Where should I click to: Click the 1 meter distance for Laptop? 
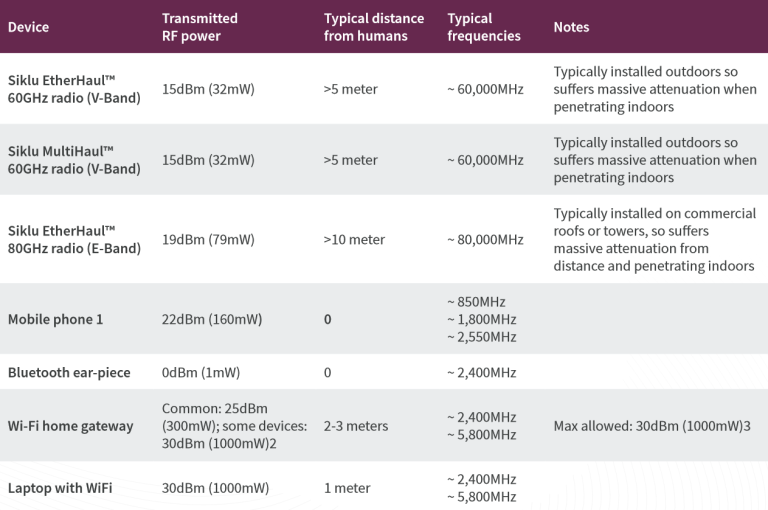347,488
